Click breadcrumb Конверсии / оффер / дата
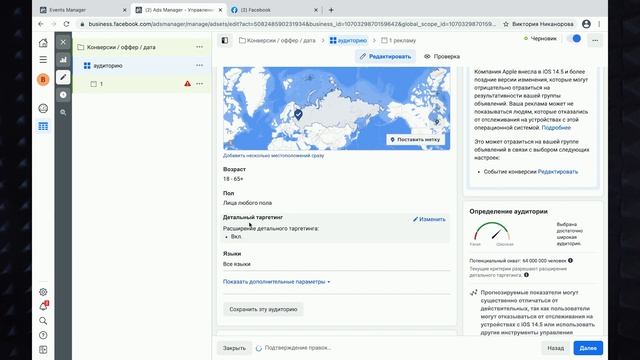 point(277,40)
